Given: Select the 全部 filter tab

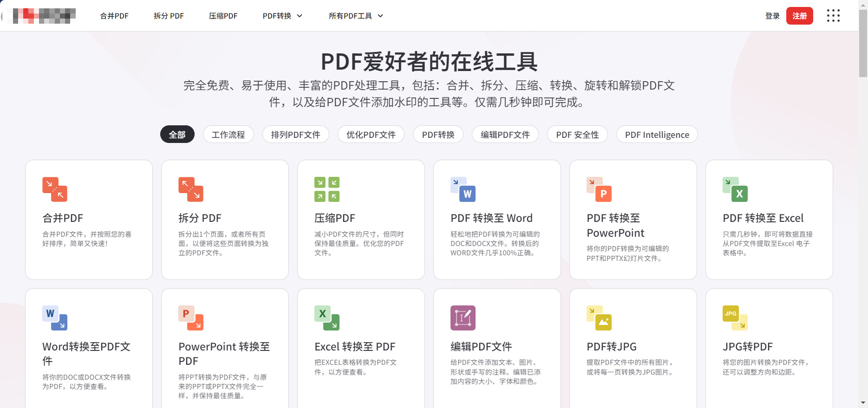Looking at the screenshot, I should (177, 135).
